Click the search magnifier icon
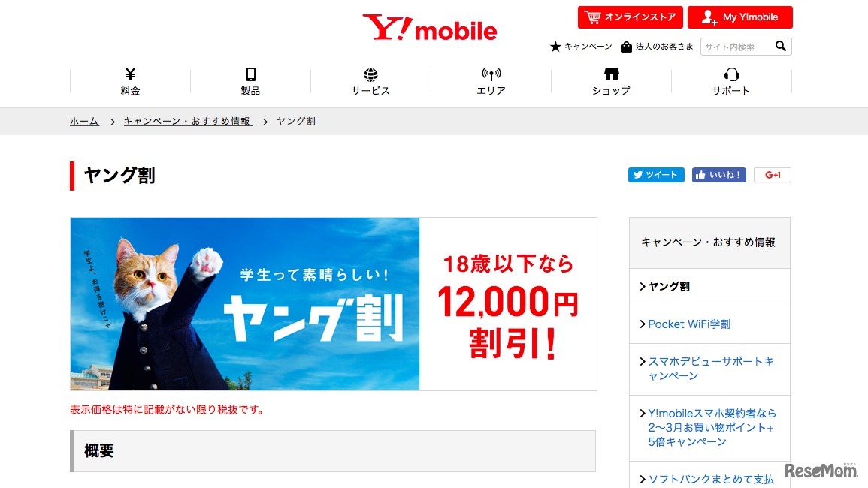This screenshot has height=488, width=868. [781, 46]
